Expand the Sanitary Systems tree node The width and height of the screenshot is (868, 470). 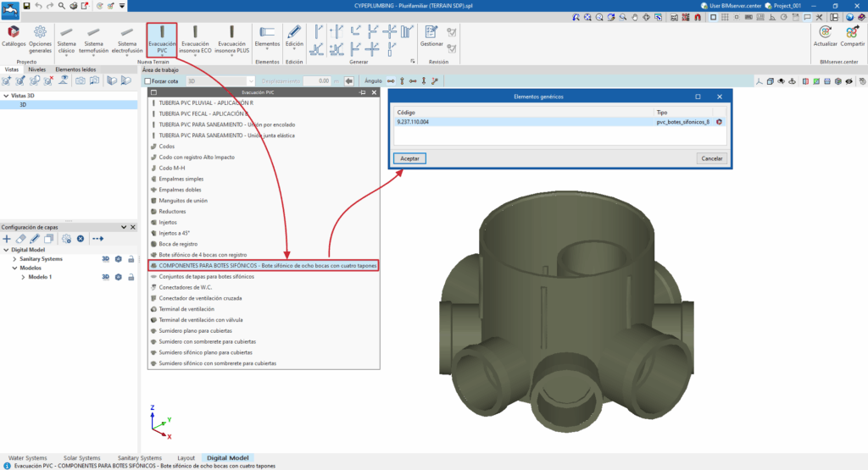pos(14,259)
